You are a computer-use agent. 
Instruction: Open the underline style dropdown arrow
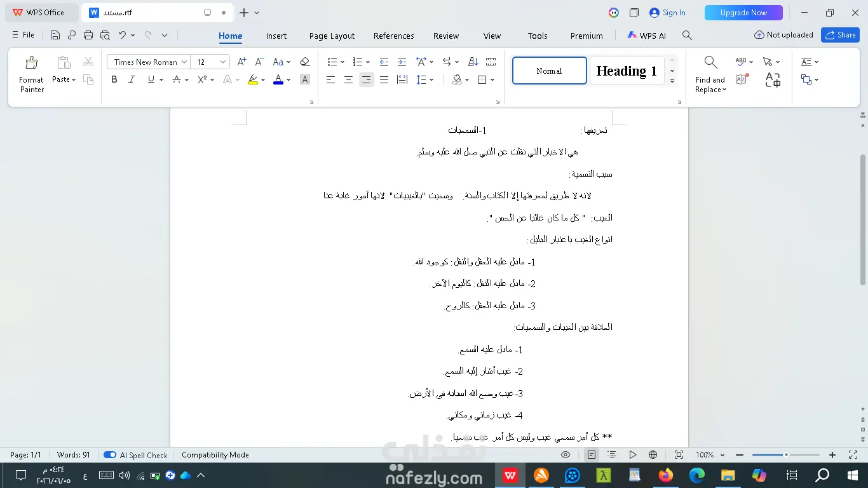click(161, 79)
